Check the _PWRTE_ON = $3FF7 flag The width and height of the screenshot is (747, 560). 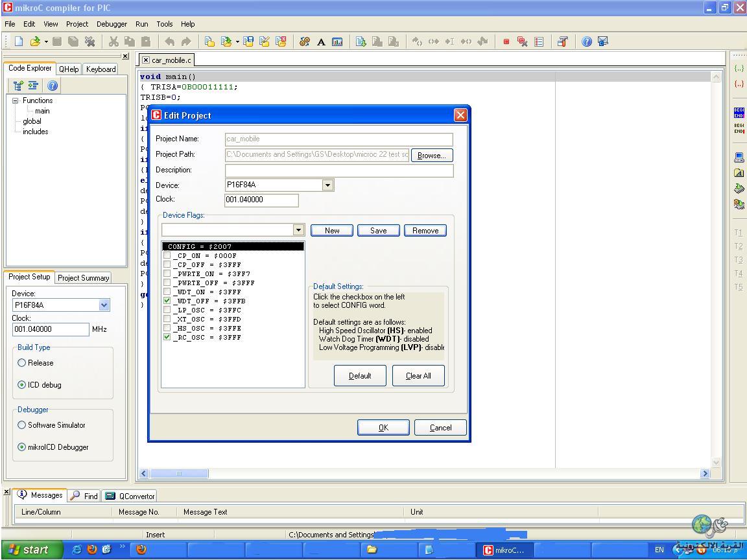pyautogui.click(x=167, y=274)
